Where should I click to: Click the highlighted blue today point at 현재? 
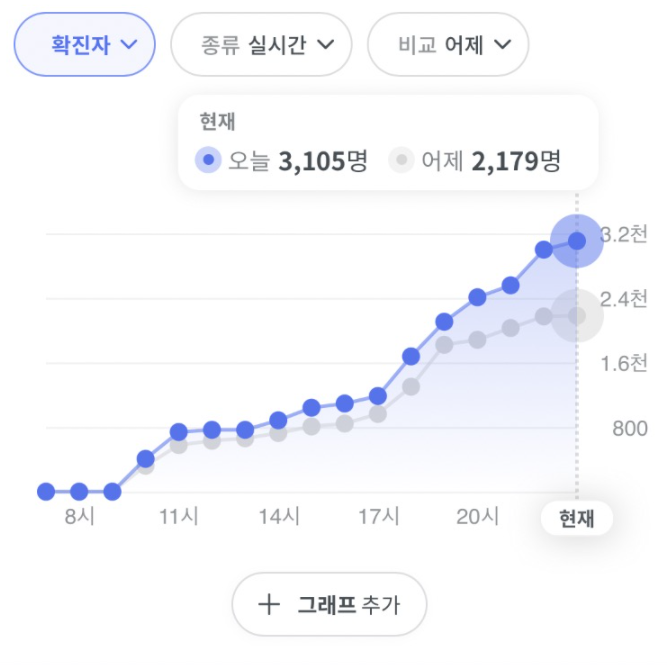(x=577, y=241)
